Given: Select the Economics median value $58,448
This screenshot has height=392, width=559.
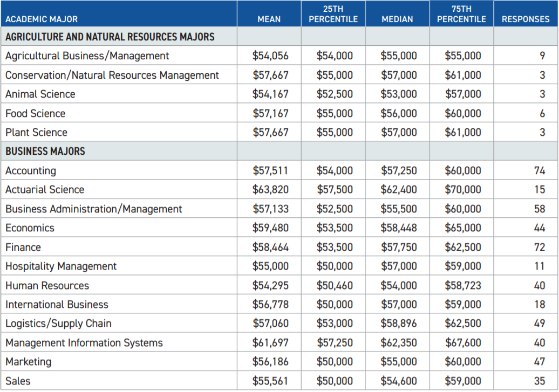Looking at the screenshot, I should click(x=399, y=228).
